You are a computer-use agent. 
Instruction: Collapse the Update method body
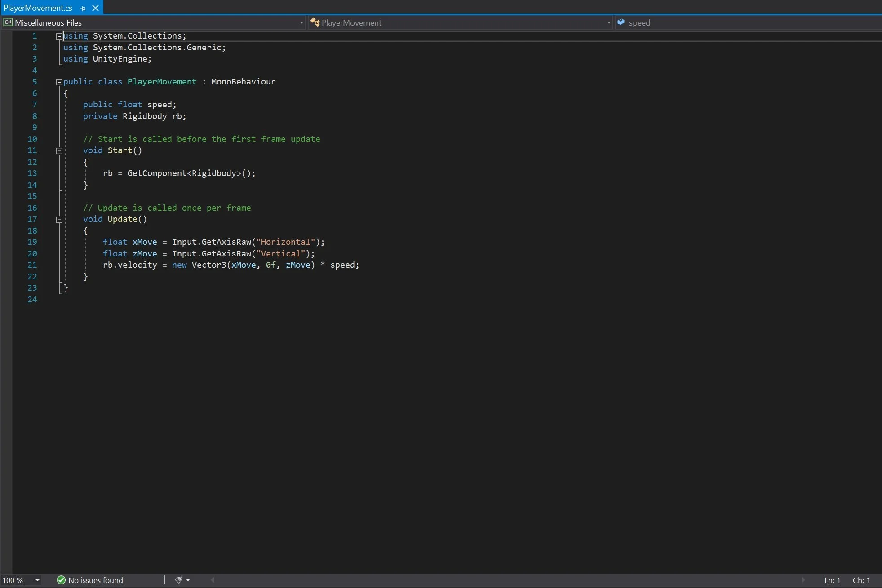coord(59,219)
